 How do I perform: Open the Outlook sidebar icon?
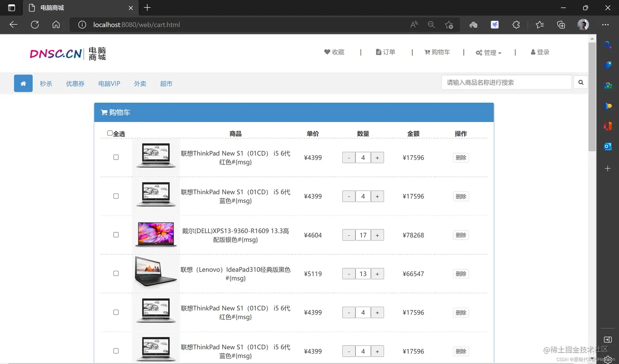[x=608, y=146]
